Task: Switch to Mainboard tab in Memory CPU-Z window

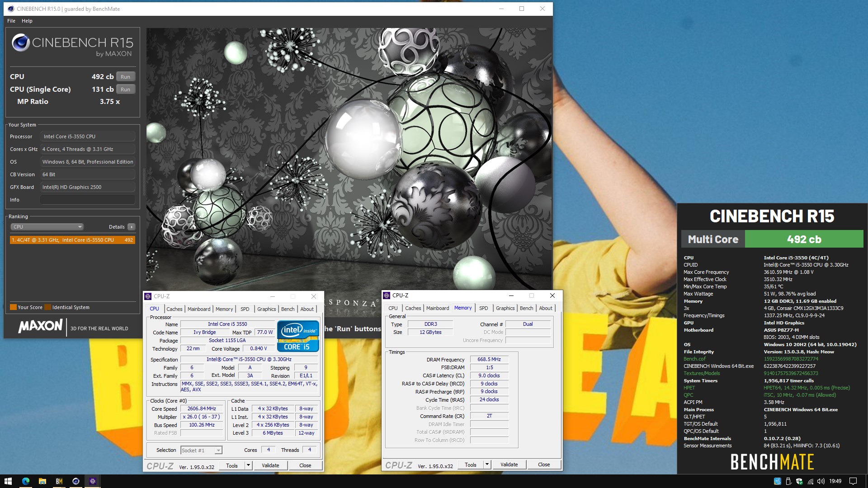Action: 438,308
